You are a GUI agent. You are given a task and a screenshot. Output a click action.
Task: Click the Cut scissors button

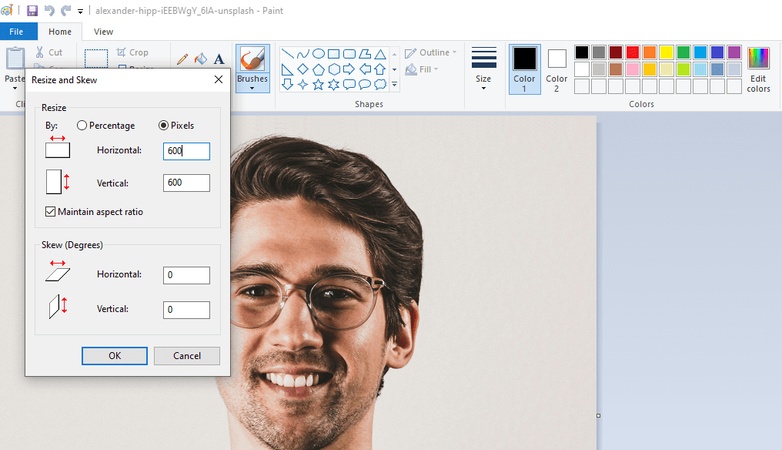(49, 52)
